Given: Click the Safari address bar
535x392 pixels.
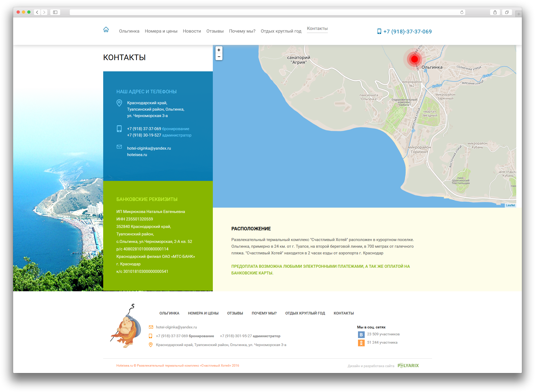Looking at the screenshot, I should coord(267,12).
